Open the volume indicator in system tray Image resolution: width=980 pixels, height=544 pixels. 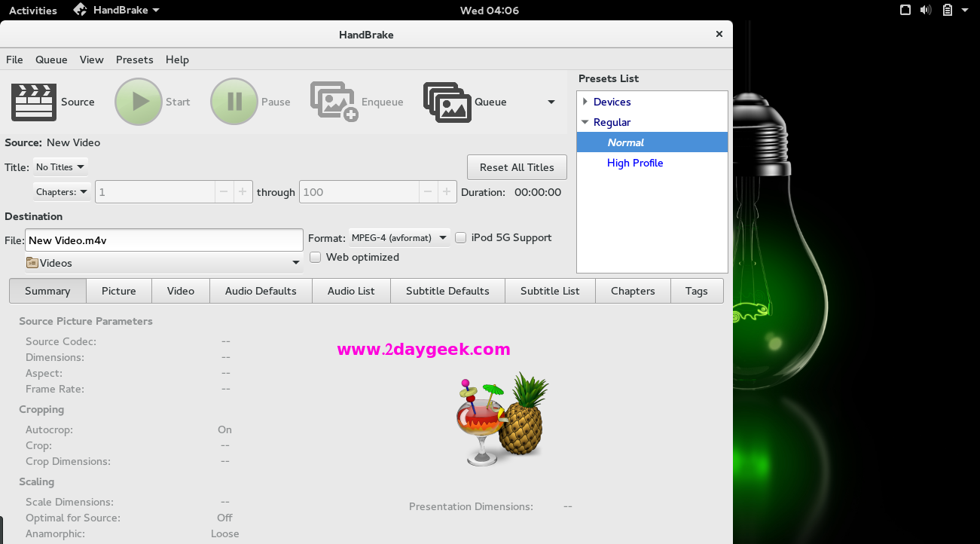[927, 11]
